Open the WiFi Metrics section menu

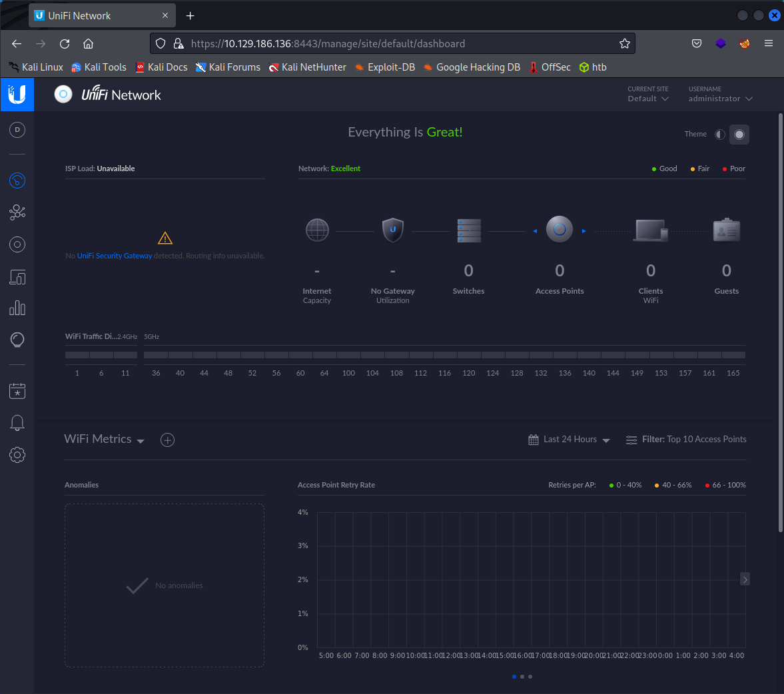point(105,440)
